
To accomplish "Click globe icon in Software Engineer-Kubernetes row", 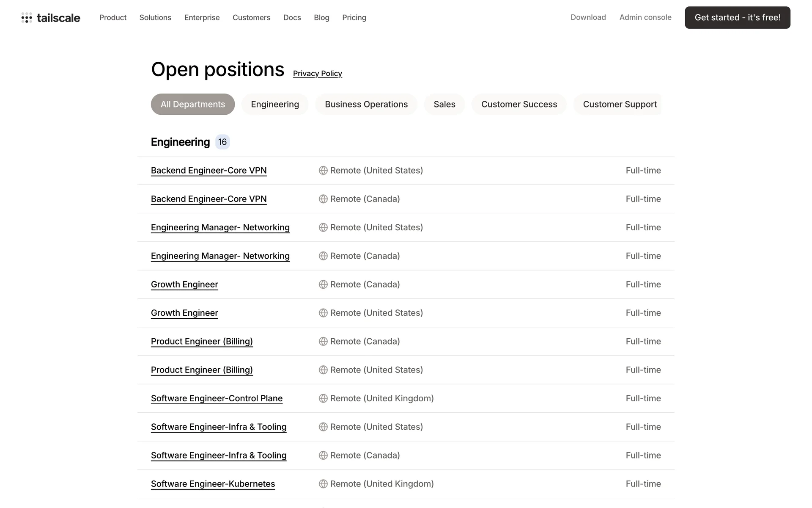I will 323,484.
